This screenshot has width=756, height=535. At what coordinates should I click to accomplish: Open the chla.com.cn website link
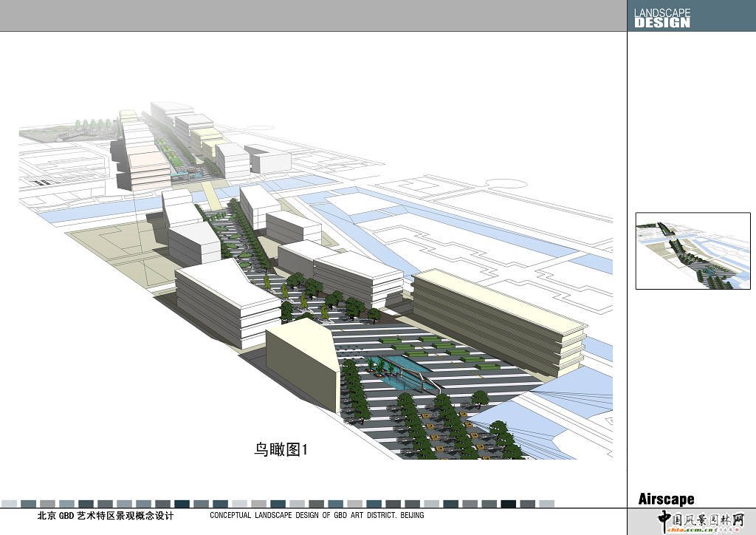coord(690,530)
